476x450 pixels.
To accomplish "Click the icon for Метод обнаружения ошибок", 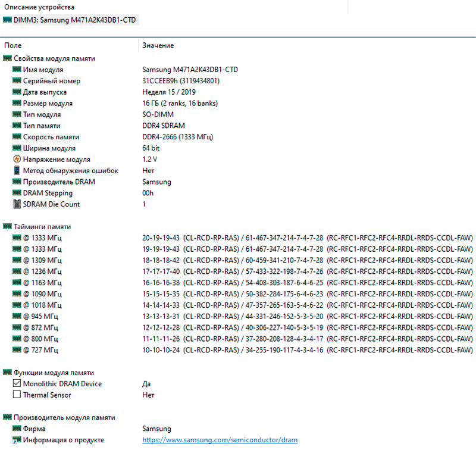I will [17, 170].
